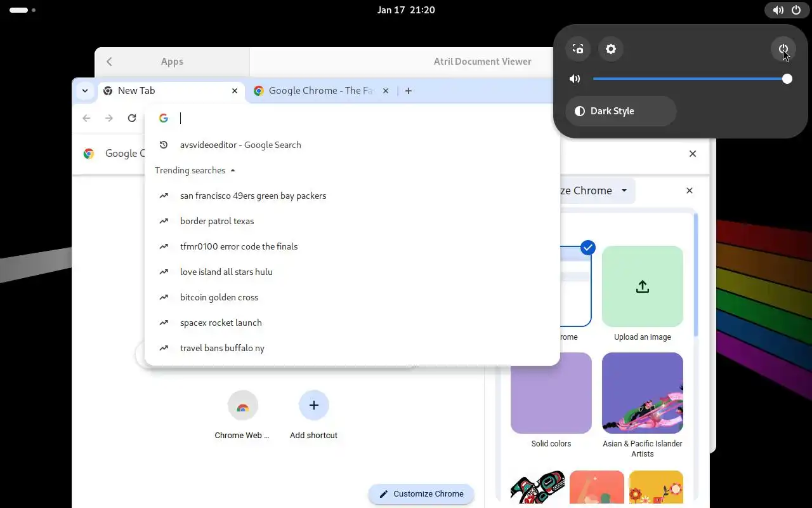
Task: Select bitcoin golden cross suggestion
Action: pyautogui.click(x=352, y=297)
